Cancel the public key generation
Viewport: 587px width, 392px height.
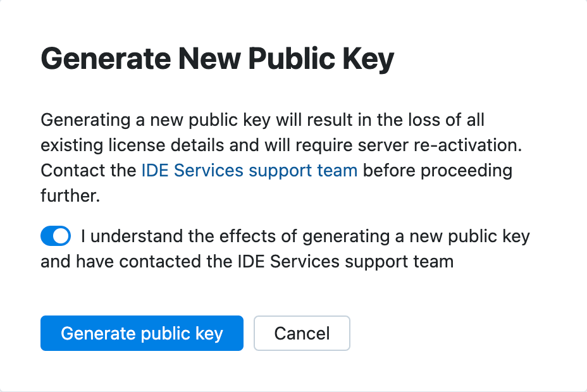[302, 333]
